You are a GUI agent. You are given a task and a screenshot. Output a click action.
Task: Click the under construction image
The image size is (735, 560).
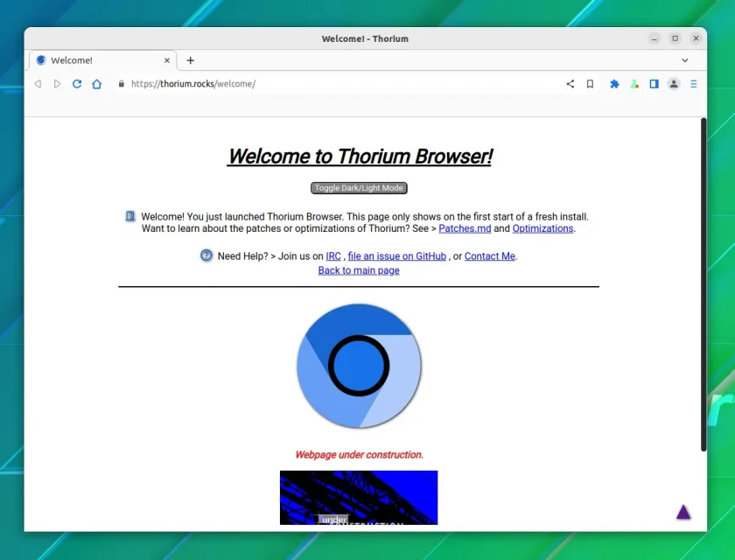coord(359,498)
